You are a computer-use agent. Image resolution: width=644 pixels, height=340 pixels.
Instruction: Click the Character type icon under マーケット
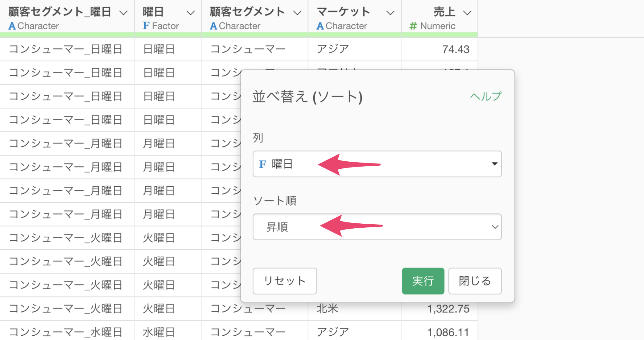320,26
